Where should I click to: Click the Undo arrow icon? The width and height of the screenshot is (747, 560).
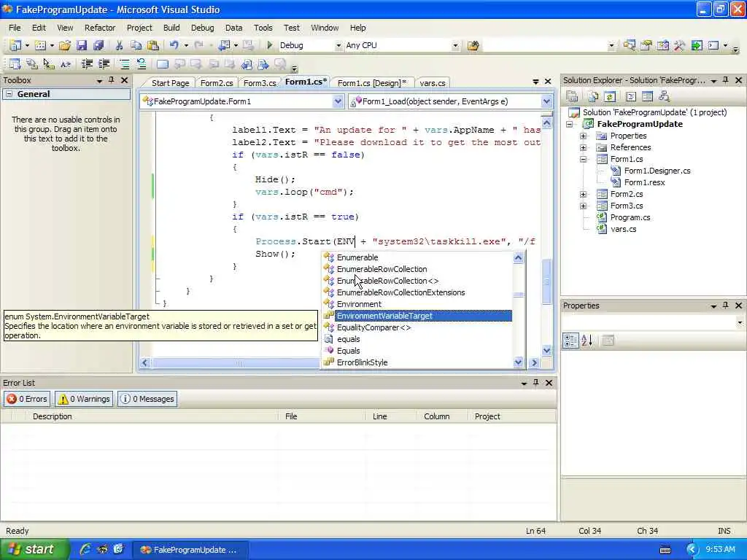pyautogui.click(x=174, y=45)
